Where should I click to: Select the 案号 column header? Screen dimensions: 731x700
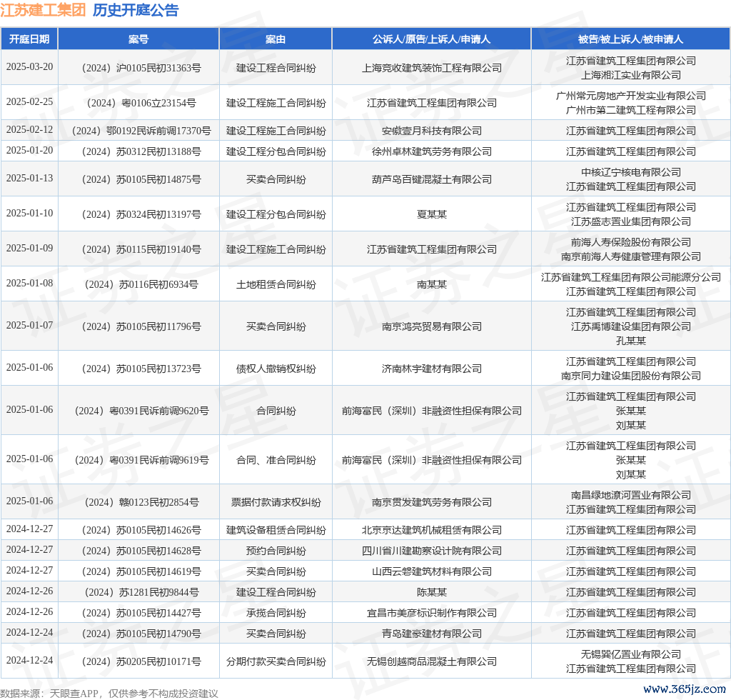138,39
